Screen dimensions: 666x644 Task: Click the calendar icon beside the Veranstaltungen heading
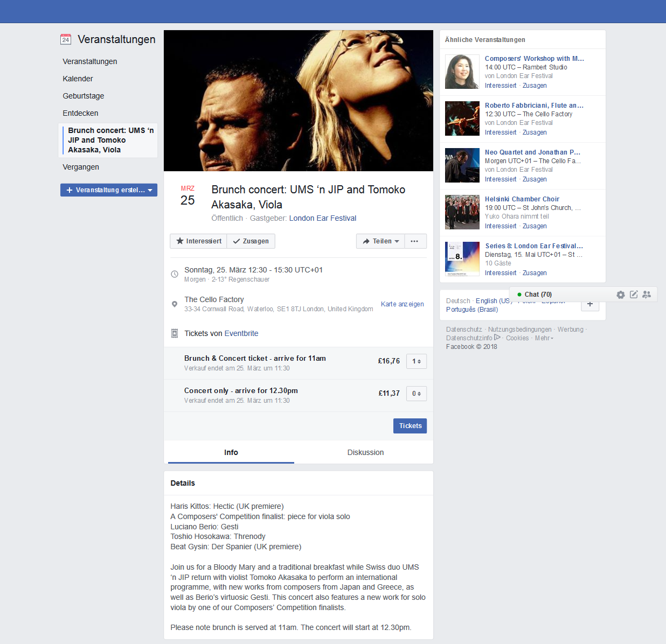pos(66,39)
